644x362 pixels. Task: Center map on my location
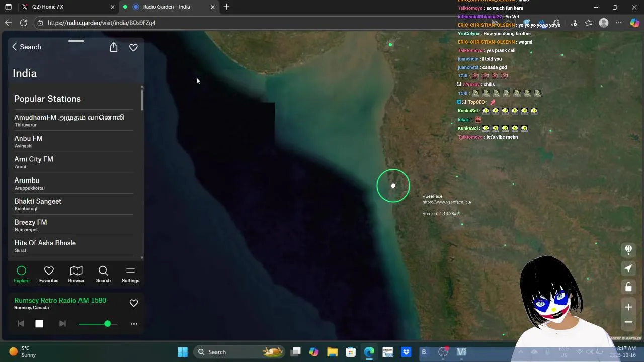628,268
